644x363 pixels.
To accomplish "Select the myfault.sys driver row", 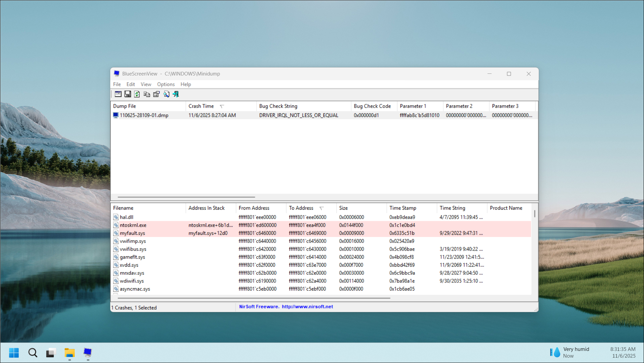I will tap(133, 233).
